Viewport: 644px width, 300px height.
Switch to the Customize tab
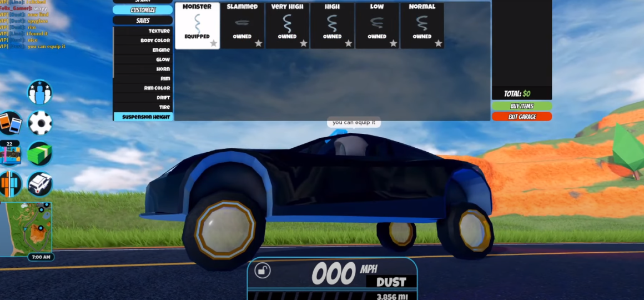coord(143,10)
